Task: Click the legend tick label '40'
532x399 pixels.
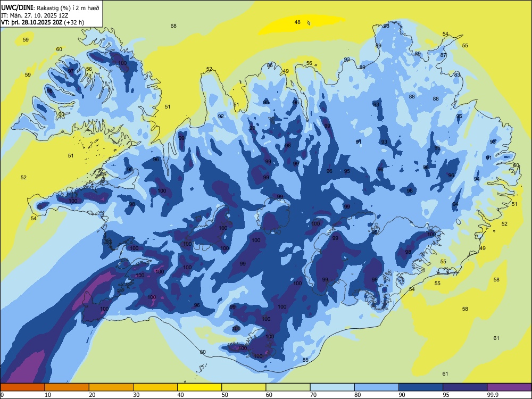Action: [181, 395]
